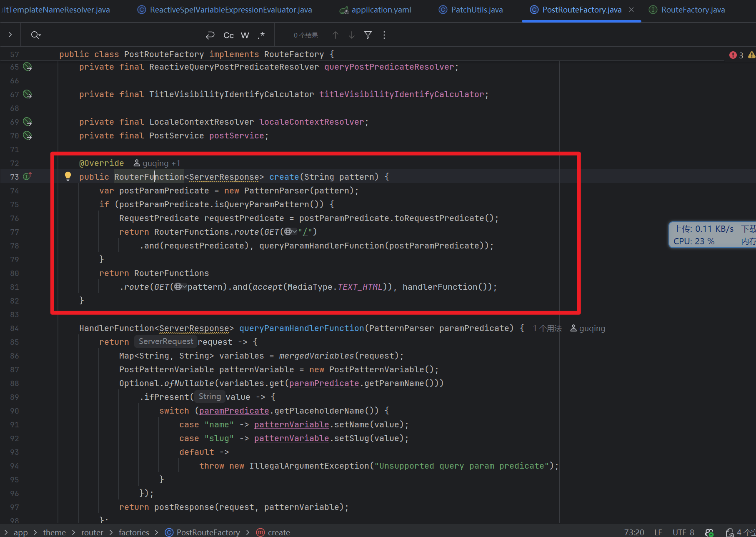The height and width of the screenshot is (537, 756).
Task: Click the bean gutter icon on line 65
Action: (28, 67)
